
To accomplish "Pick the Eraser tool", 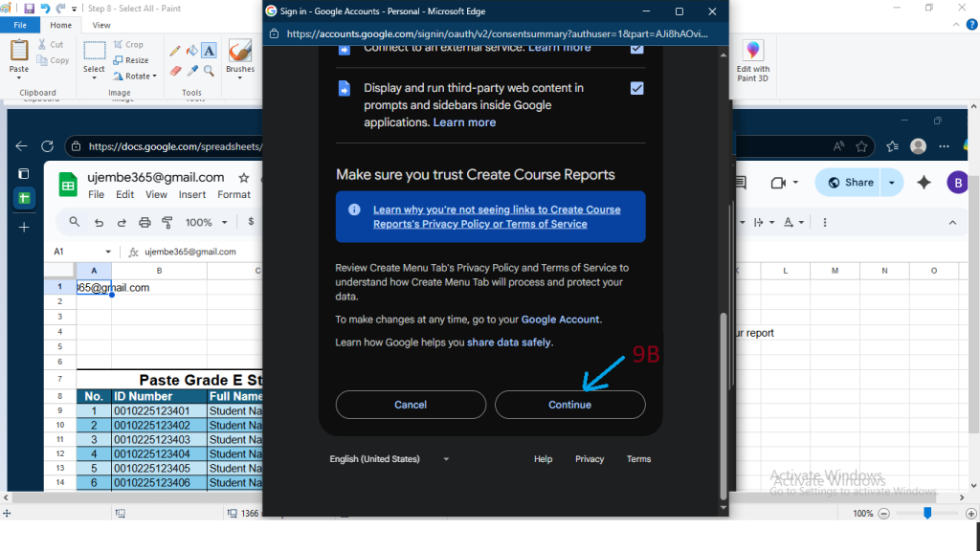I will (175, 70).
